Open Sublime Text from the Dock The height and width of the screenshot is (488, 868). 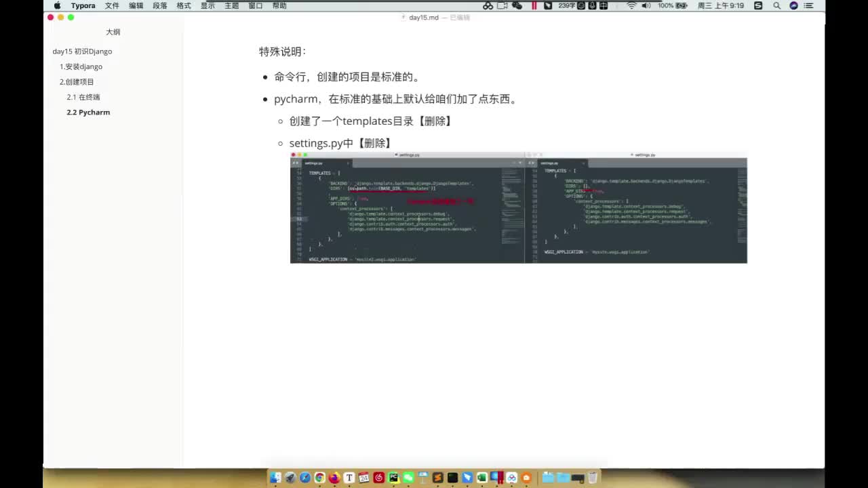click(437, 478)
